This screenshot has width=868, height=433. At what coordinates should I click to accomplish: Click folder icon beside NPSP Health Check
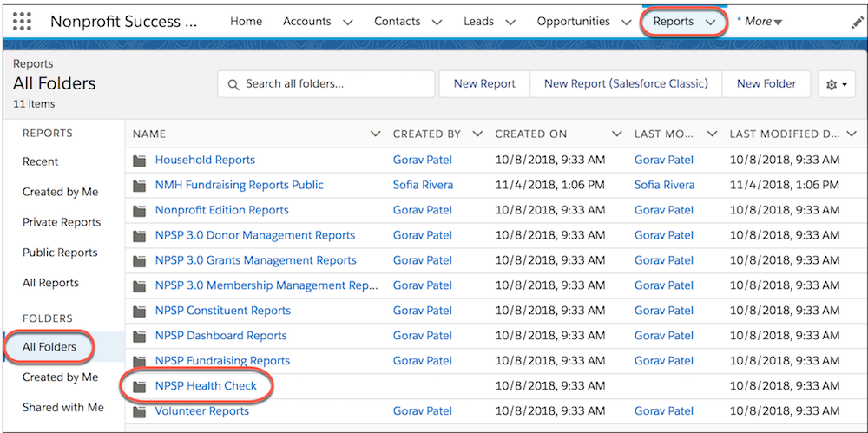140,386
